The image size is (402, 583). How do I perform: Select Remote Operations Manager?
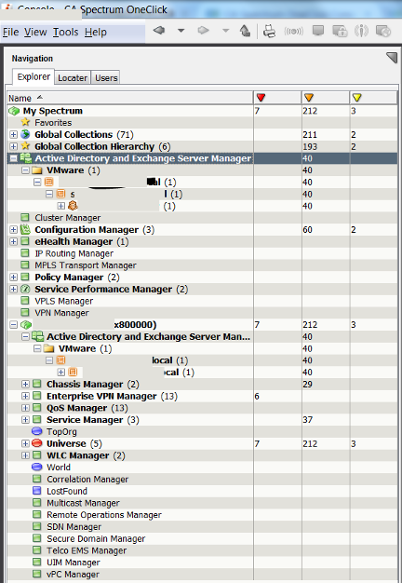click(x=104, y=515)
